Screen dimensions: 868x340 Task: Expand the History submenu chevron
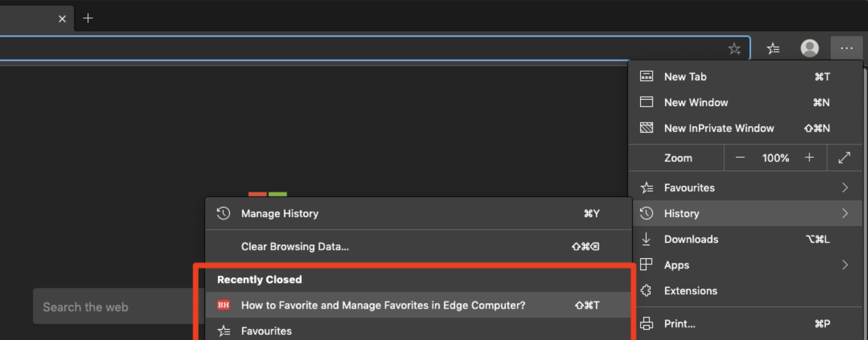pos(845,213)
